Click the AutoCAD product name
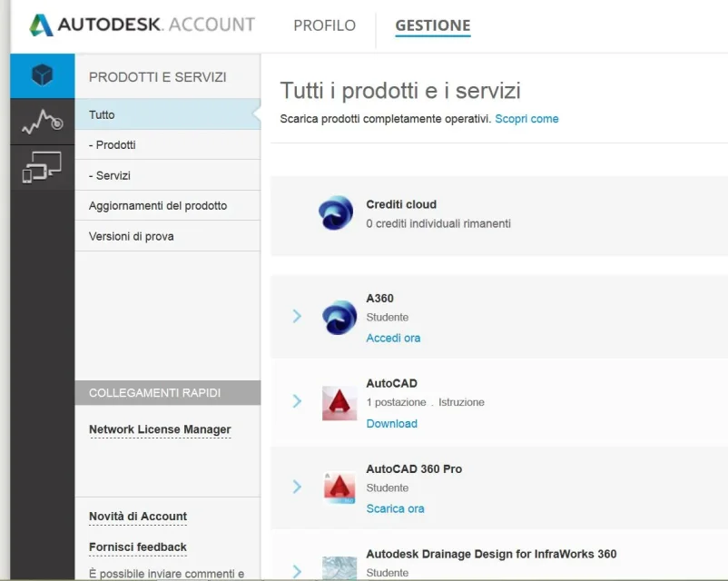The height and width of the screenshot is (581, 728). point(392,383)
